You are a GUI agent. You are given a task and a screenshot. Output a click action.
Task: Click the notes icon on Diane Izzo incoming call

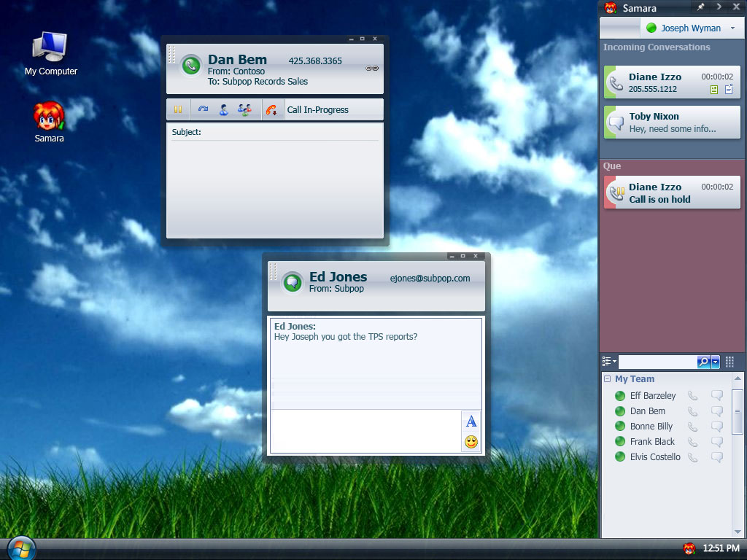coord(729,89)
